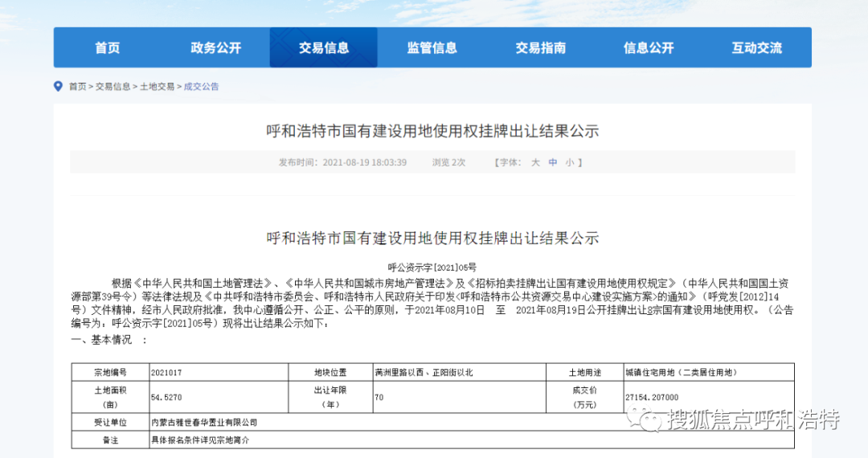Go to the 监管信息 tab
Screen dimensions: 868x458
[432, 47]
